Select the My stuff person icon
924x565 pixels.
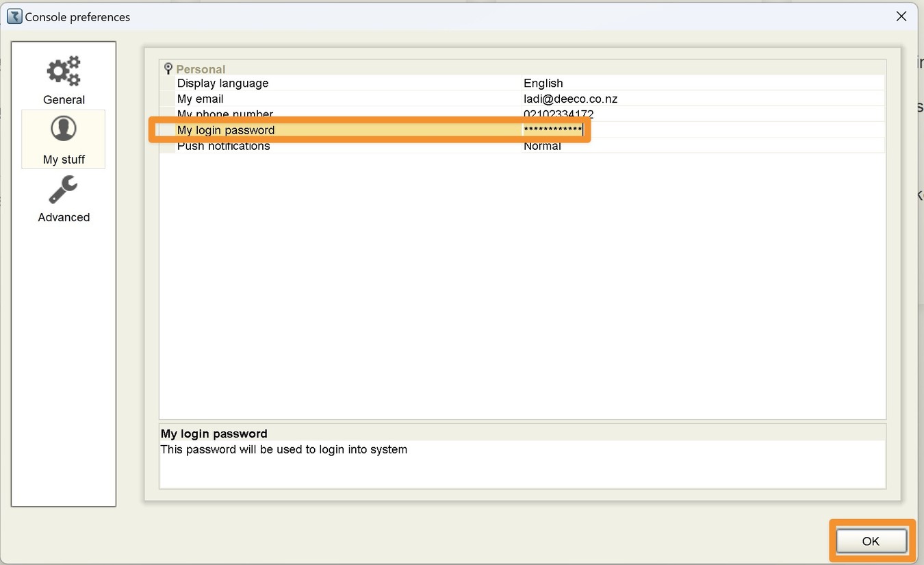(64, 128)
